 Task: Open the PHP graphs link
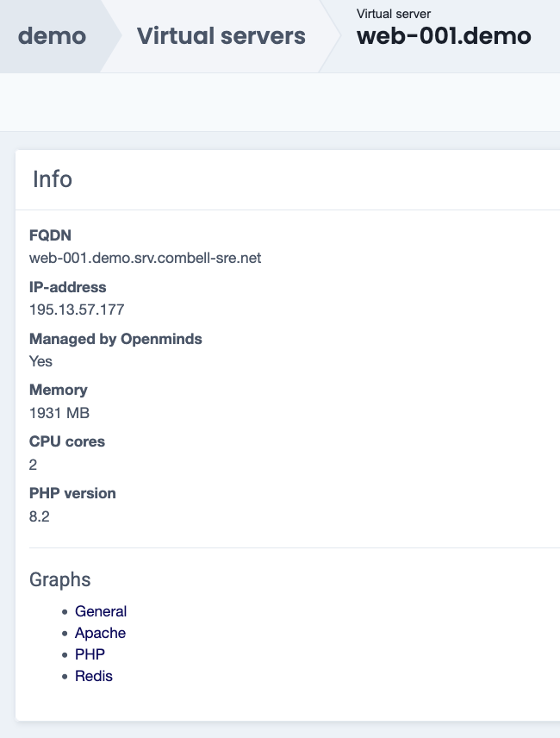click(90, 654)
